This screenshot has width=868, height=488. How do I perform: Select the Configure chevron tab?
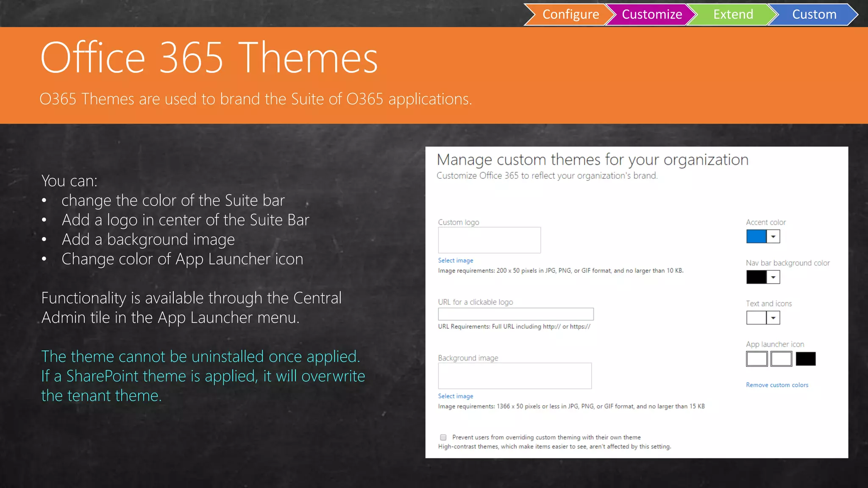570,14
